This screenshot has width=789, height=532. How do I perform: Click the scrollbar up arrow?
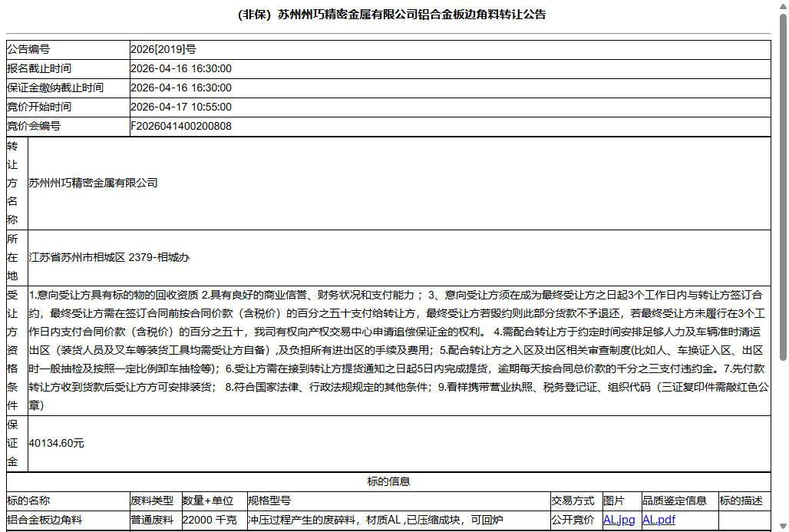783,5
